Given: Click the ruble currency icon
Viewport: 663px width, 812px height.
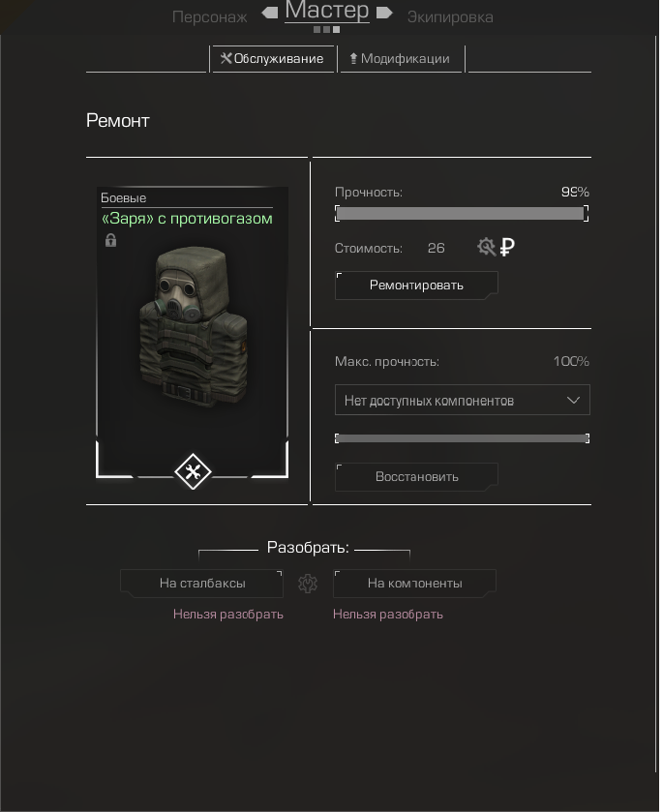Looking at the screenshot, I should click(x=507, y=247).
